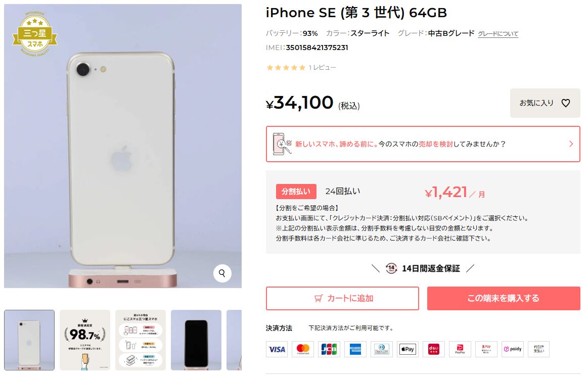
Task: Select the JCB payment icon
Action: tap(329, 349)
